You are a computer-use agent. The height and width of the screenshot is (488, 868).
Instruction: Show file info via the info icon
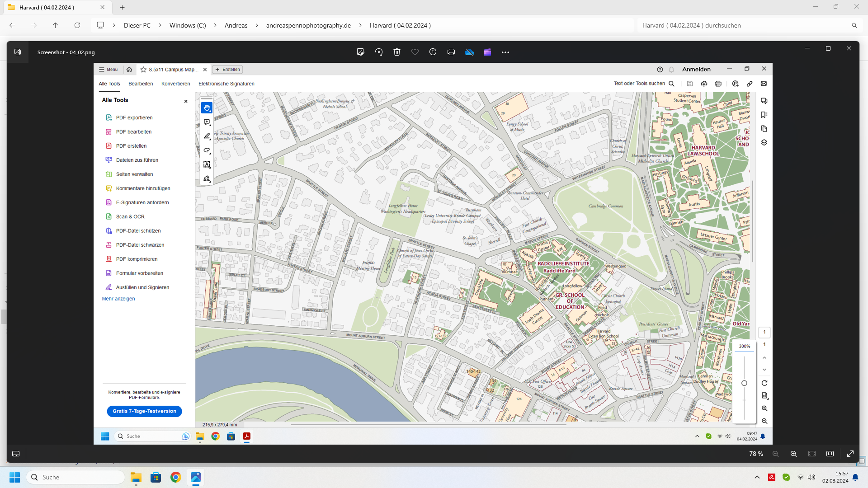pos(433,52)
